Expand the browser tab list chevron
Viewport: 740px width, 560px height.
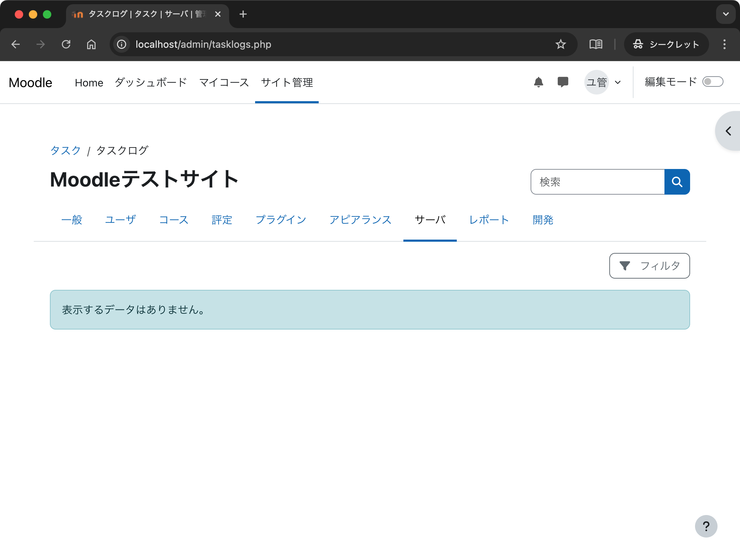click(726, 14)
